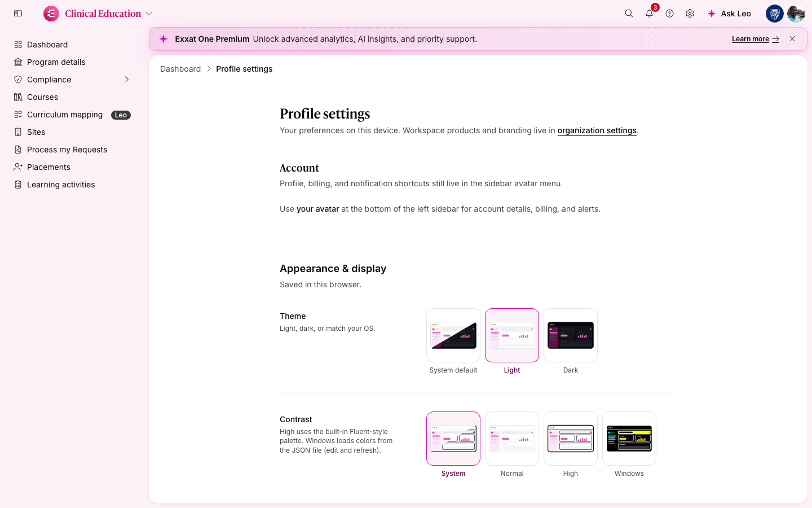
Task: Toggle the sidebar collapse icon
Action: [18, 14]
